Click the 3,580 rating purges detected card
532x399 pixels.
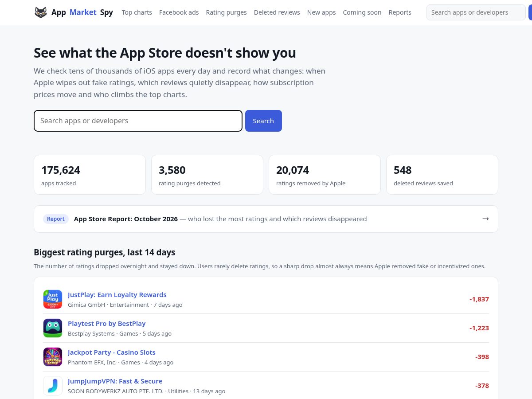(x=207, y=175)
